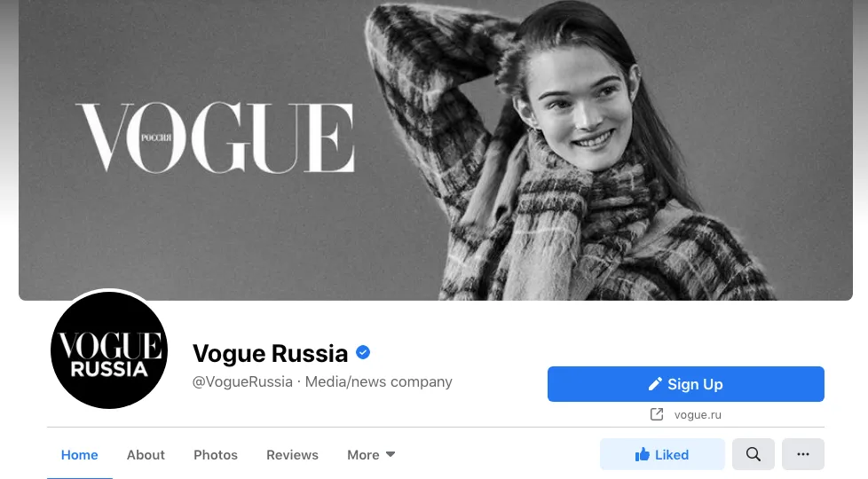Go to the Reviews tab

point(292,455)
